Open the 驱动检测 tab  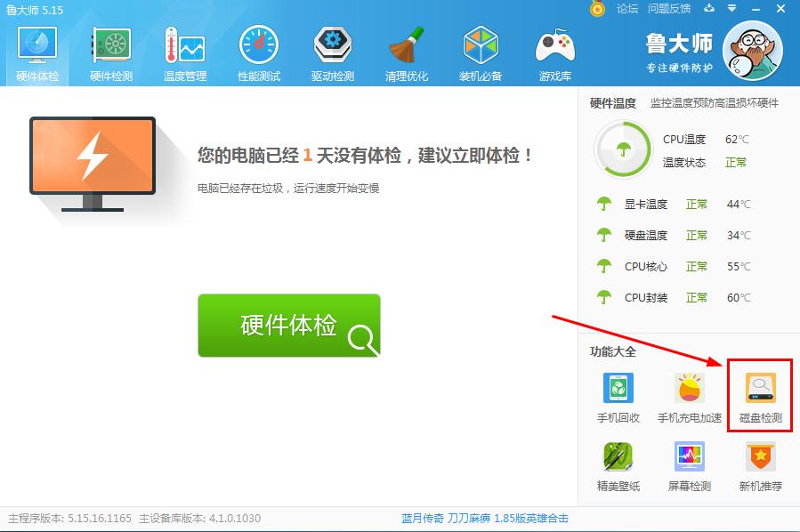[333, 54]
